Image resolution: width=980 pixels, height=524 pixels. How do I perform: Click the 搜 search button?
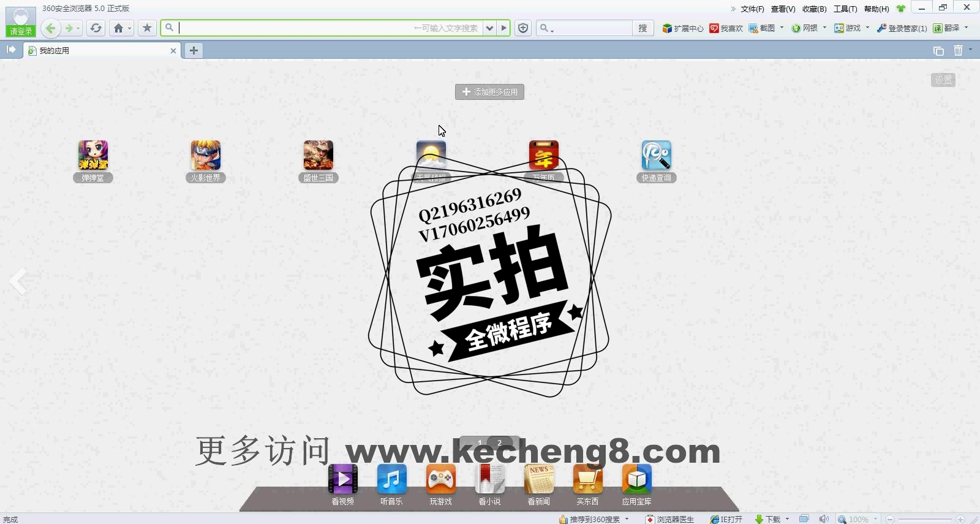click(643, 28)
